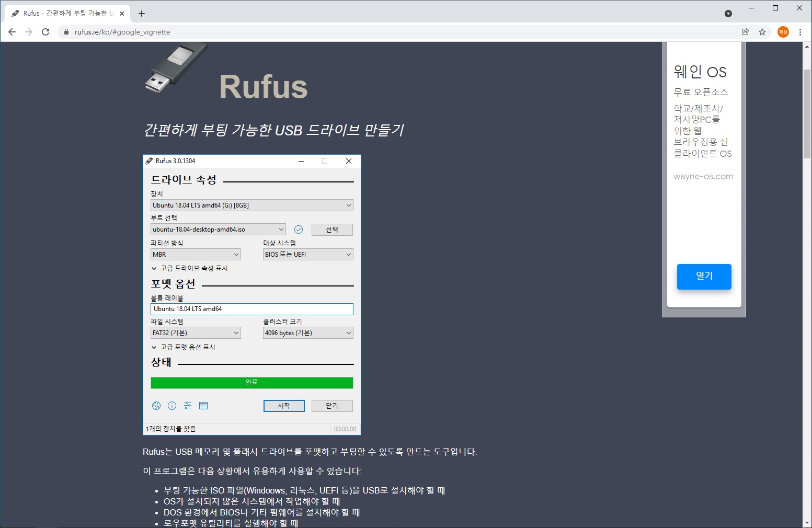812x528 pixels.
Task: Open the MBR partition scheme dropdown
Action: [196, 255]
